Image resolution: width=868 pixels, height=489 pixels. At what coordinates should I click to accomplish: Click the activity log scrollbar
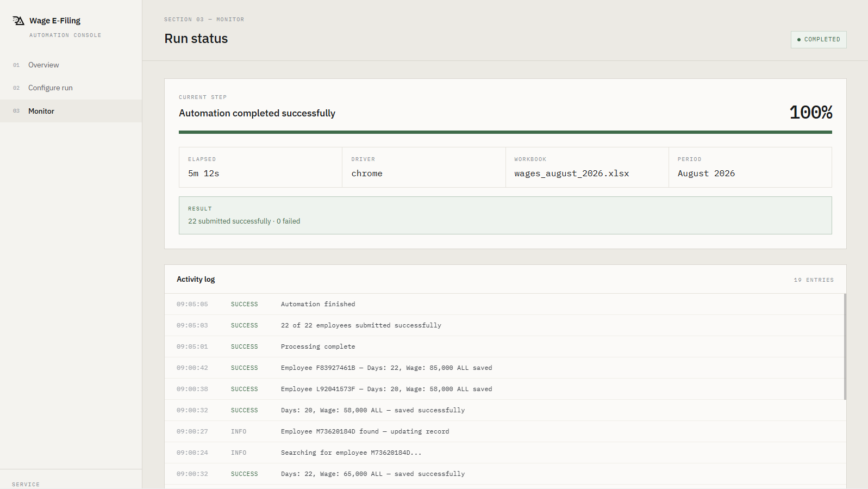click(845, 347)
